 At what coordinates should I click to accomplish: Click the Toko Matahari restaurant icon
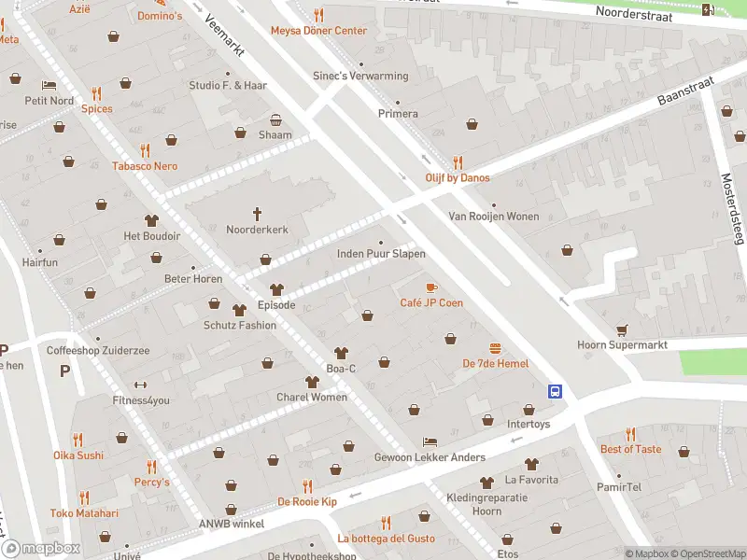84,498
